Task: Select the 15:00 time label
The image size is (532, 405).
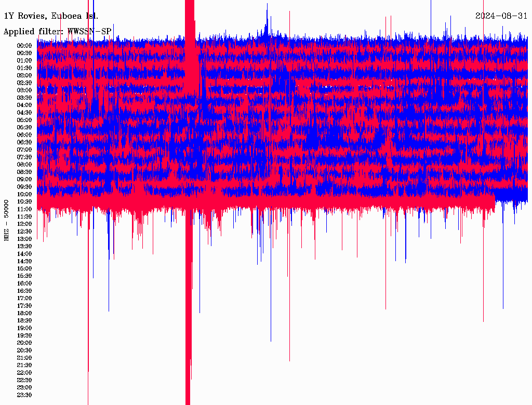Action: point(24,268)
